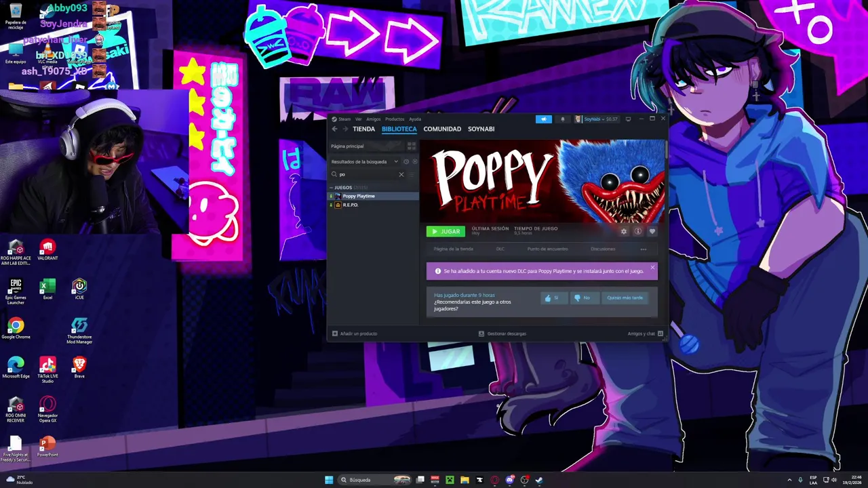
Task: Add Poppy Playtime to favorites heart icon
Action: [652, 231]
